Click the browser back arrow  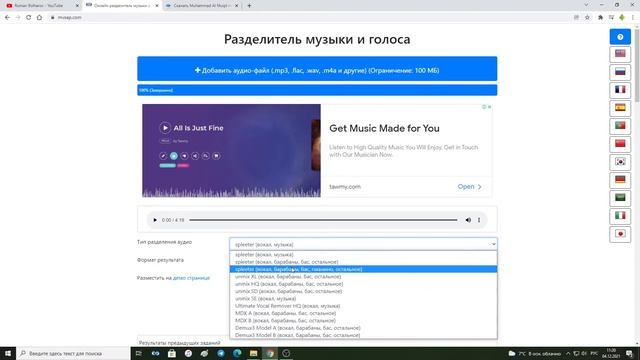7,18
